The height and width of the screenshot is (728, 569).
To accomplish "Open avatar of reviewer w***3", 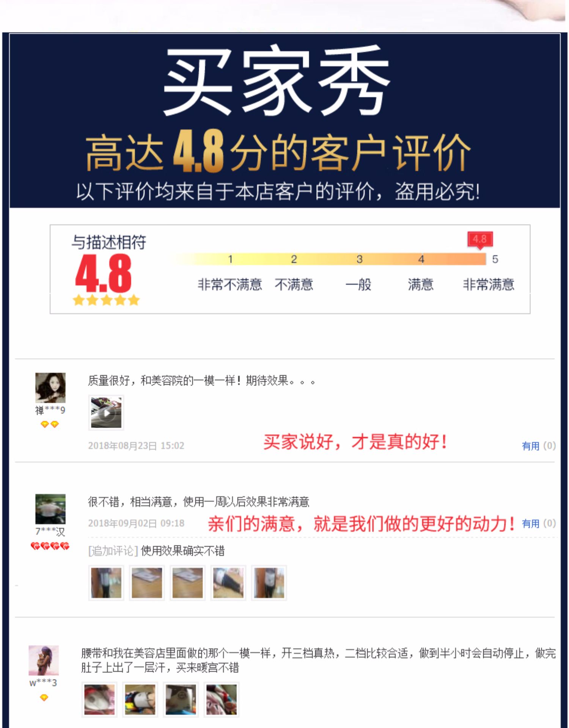I will click(44, 660).
